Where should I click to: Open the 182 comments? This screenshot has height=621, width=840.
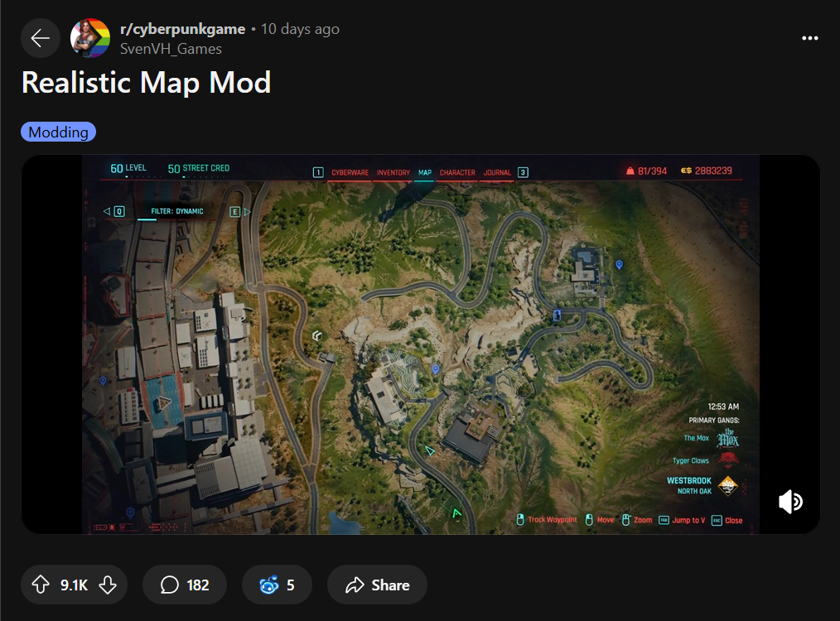click(184, 585)
